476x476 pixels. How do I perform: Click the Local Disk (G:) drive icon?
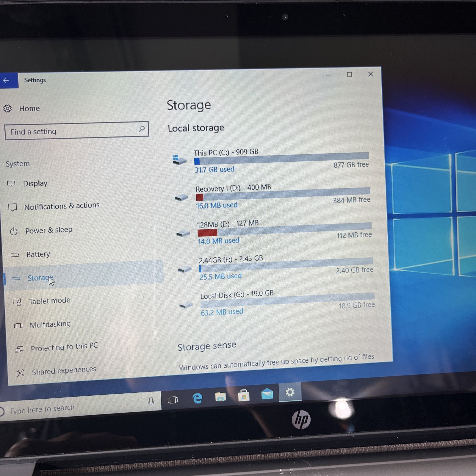click(x=186, y=305)
